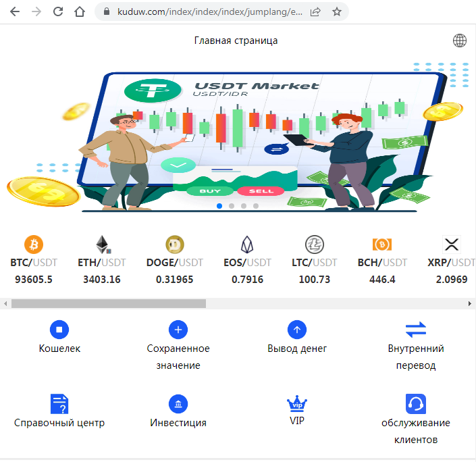Open the browser home page

pos(80,11)
